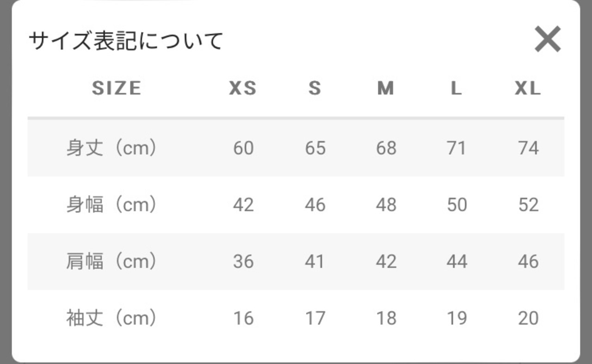
Task: Select the XS column header
Action: (x=243, y=88)
